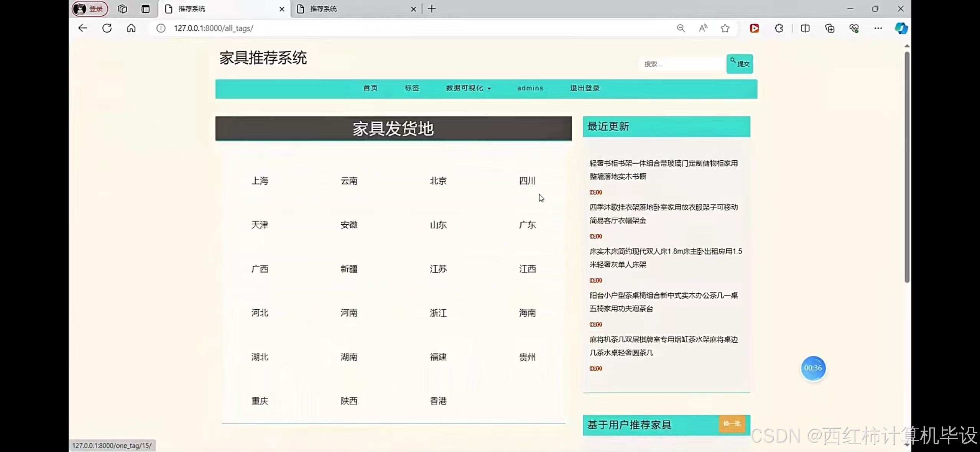Open the 四川 shipping location link
The height and width of the screenshot is (452, 980).
click(x=527, y=181)
